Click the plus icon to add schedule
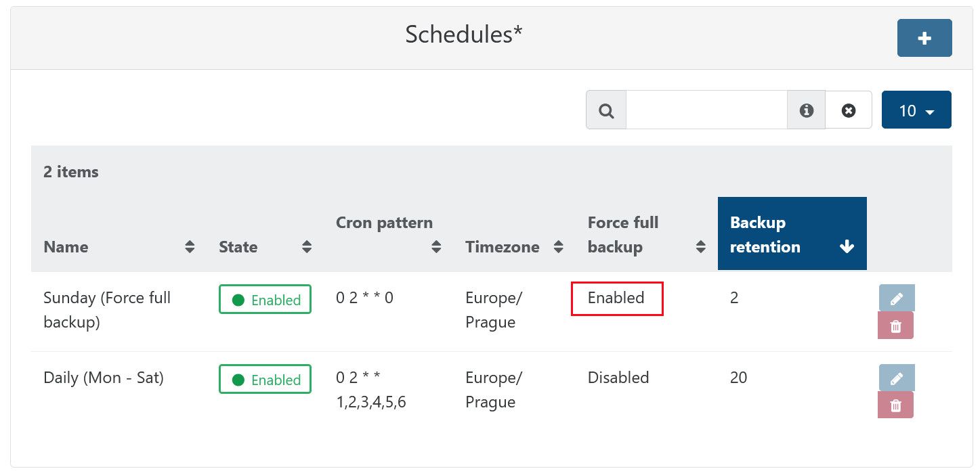Image resolution: width=980 pixels, height=471 pixels. pyautogui.click(x=924, y=38)
